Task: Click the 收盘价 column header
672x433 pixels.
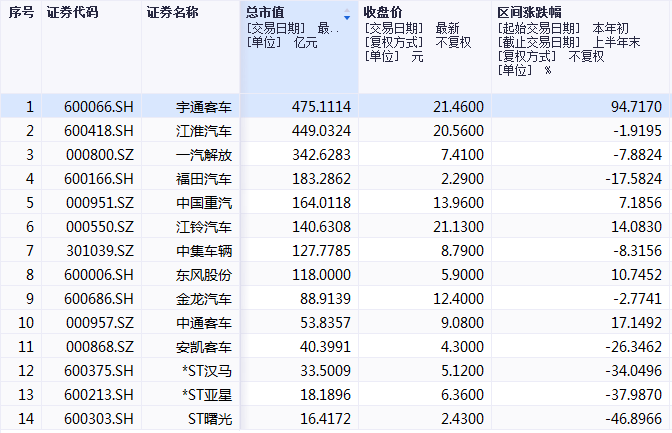Action: [383, 11]
